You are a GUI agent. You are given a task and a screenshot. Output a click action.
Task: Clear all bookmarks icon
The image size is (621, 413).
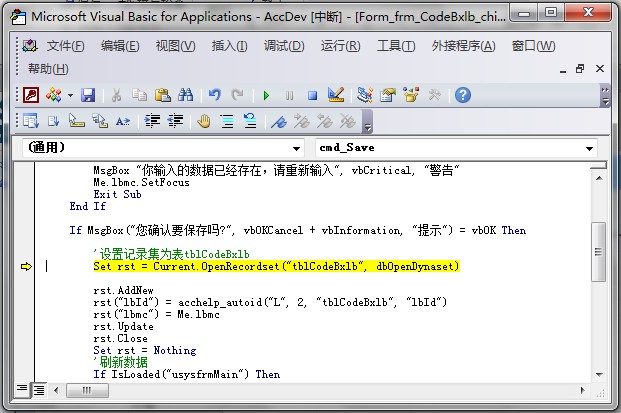pos(347,121)
